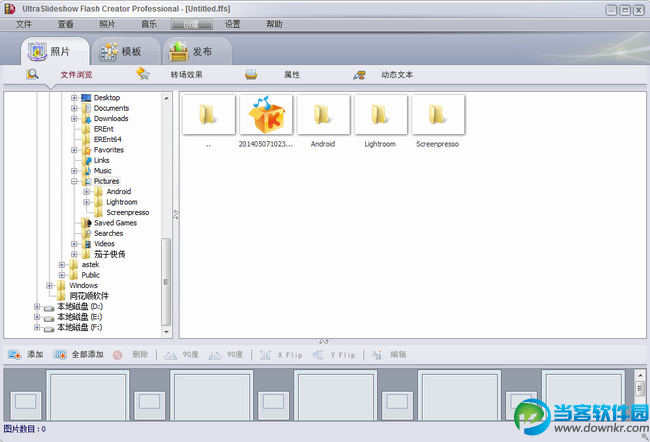This screenshot has height=442, width=650.
Task: Select 本地磁盘 (F:) drive
Action: pyautogui.click(x=80, y=328)
